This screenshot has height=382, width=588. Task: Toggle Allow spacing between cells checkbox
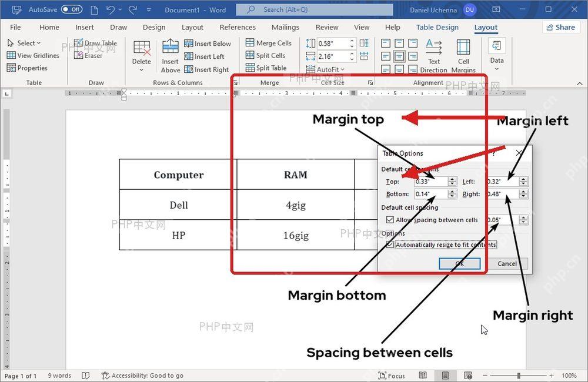pyautogui.click(x=390, y=220)
